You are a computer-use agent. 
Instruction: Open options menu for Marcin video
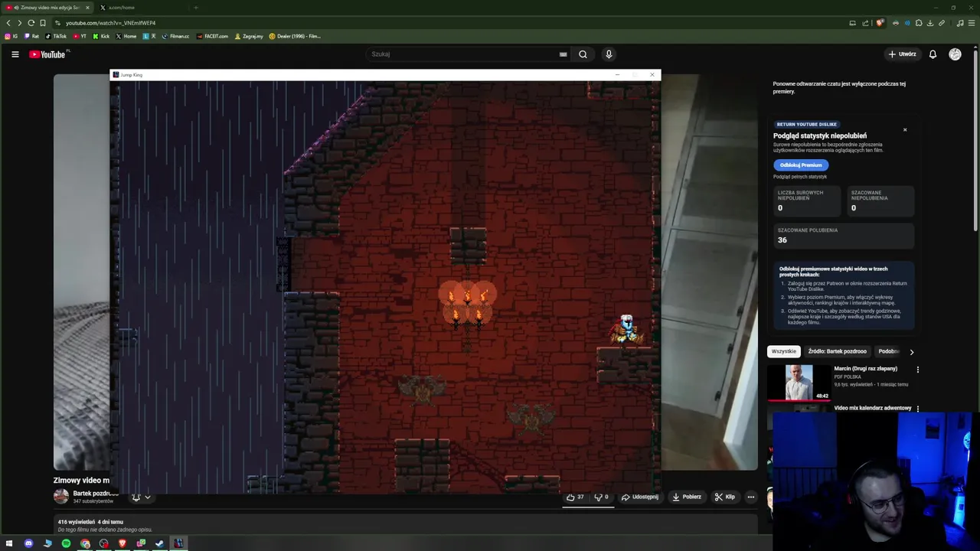pyautogui.click(x=918, y=370)
